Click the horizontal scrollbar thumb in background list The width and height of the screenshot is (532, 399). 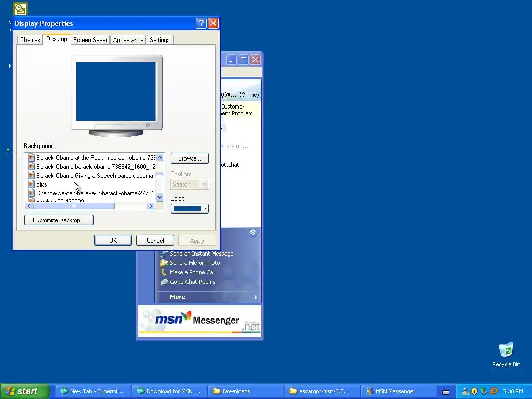74,206
